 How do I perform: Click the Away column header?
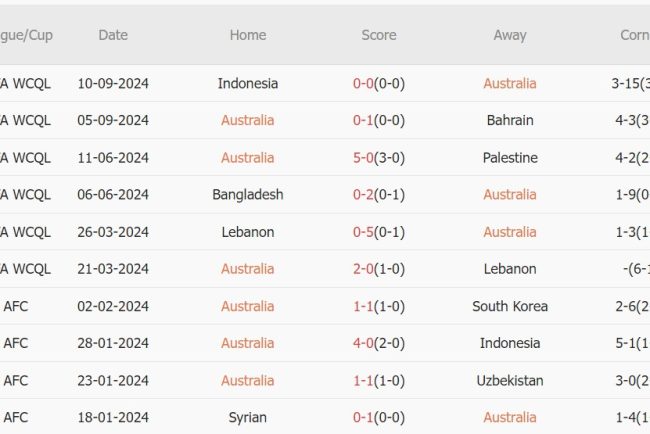click(x=510, y=35)
